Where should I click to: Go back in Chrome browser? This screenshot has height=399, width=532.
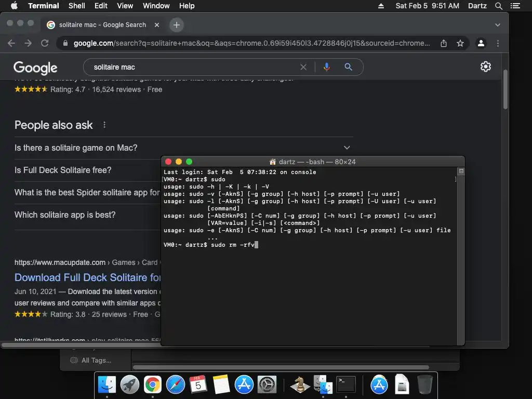point(11,43)
